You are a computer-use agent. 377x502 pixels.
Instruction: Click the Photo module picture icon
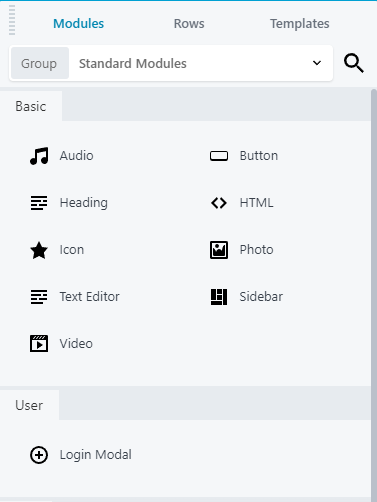(x=219, y=250)
